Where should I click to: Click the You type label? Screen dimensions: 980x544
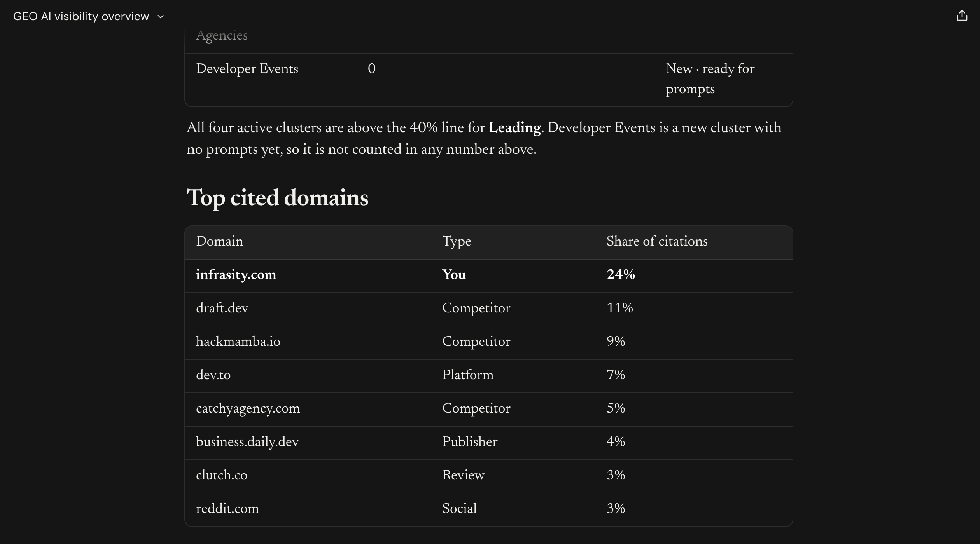[454, 275]
